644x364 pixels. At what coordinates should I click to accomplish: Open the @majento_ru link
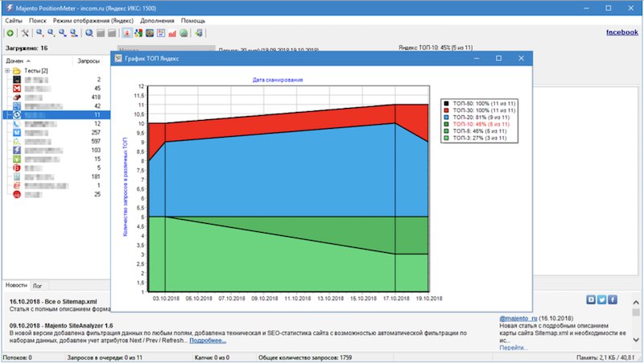pos(518,318)
